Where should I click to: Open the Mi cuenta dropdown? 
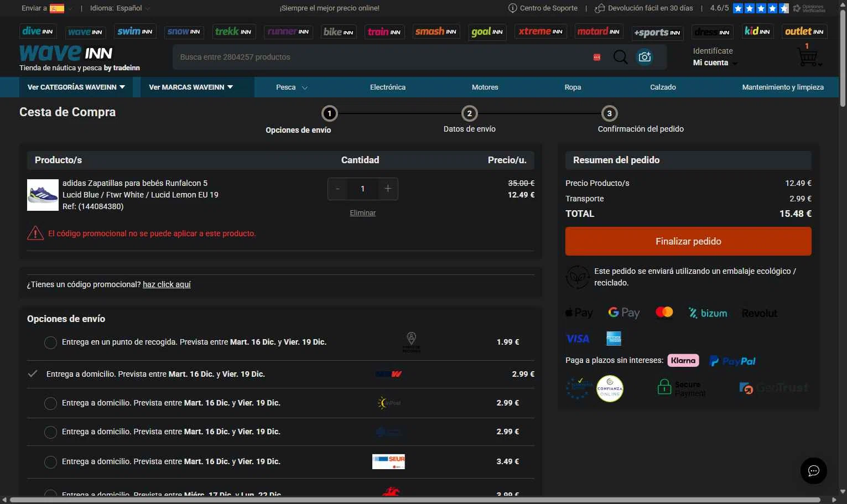pos(715,63)
